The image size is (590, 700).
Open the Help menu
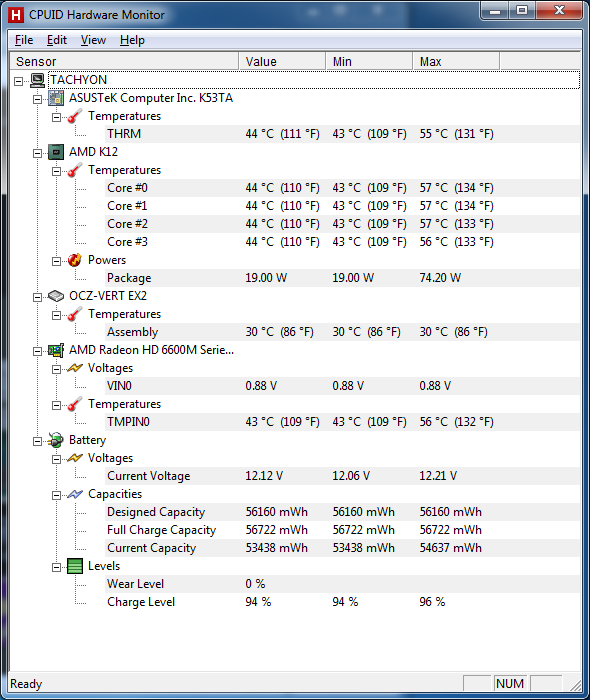(132, 40)
